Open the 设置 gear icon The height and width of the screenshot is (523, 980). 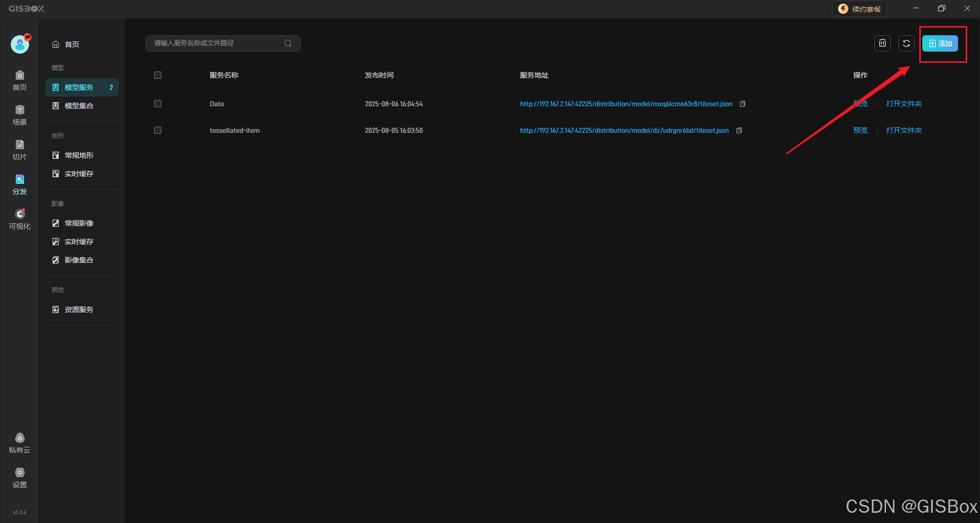click(20, 478)
